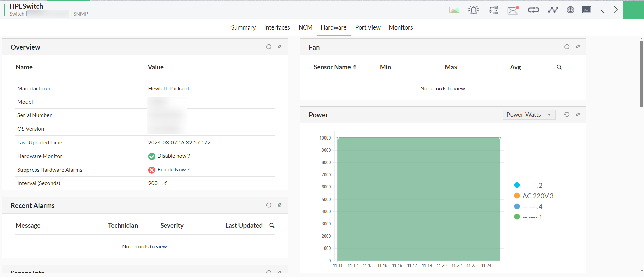Screen dimensions: 644x277
Task: Enable Suppress Hardware Alarms now
Action: point(173,170)
